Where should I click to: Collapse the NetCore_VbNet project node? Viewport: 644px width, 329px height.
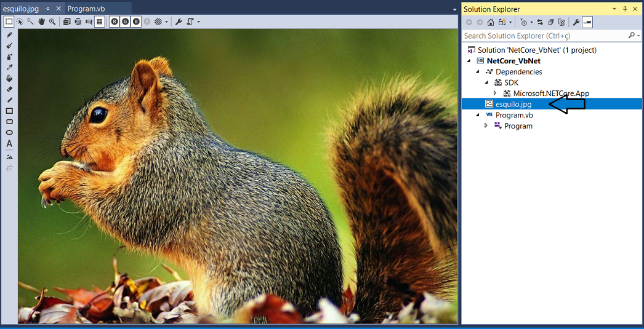click(x=469, y=61)
